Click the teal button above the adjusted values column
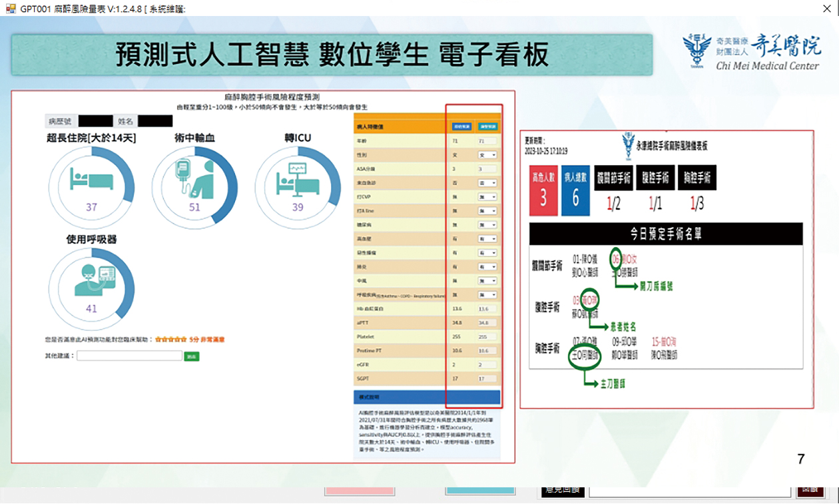This screenshot has height=504, width=839. [487, 126]
